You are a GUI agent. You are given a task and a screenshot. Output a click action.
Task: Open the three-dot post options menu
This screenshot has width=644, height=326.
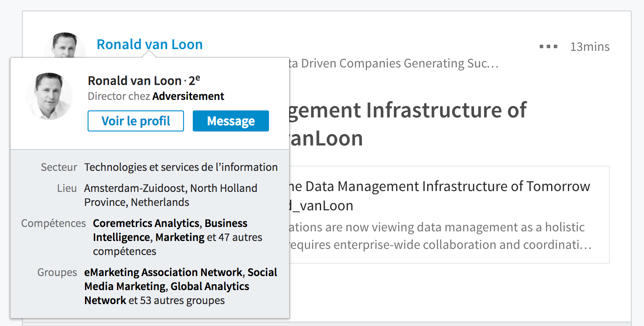tap(548, 46)
